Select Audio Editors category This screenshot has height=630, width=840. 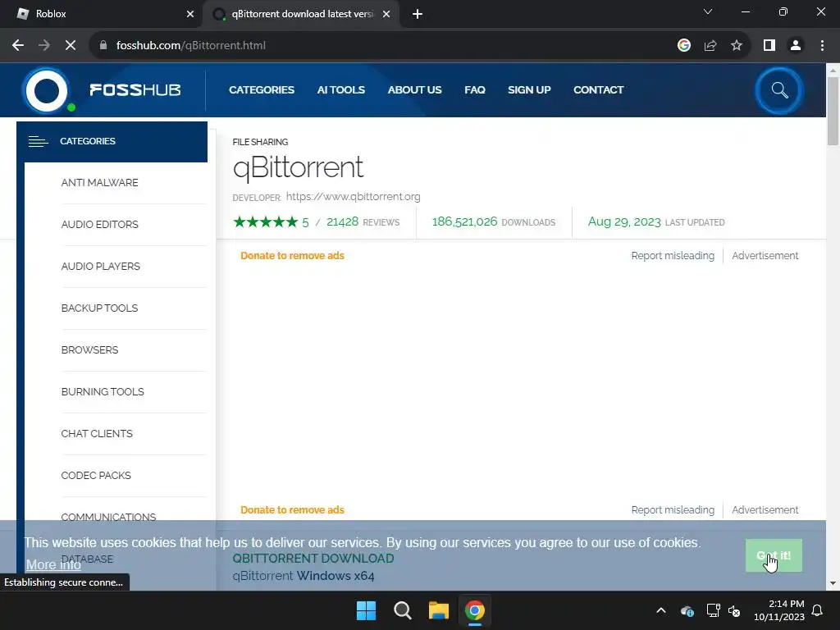pyautogui.click(x=99, y=225)
